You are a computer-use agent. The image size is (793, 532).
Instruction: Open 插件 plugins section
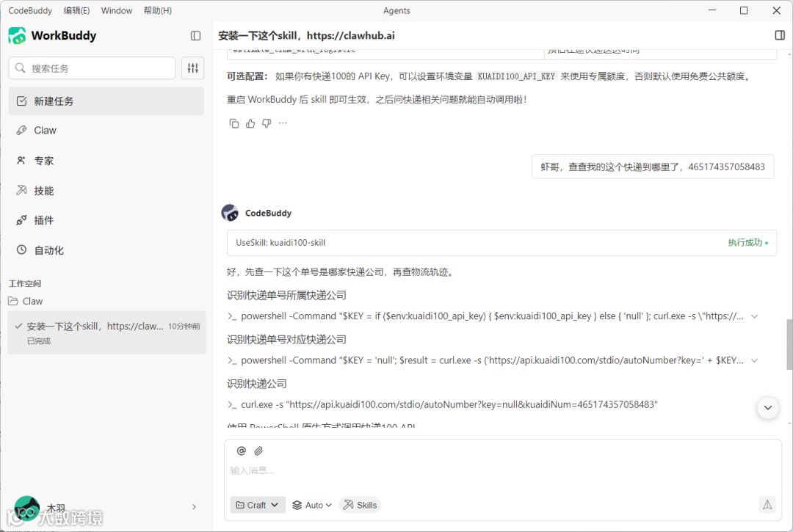tap(106, 220)
